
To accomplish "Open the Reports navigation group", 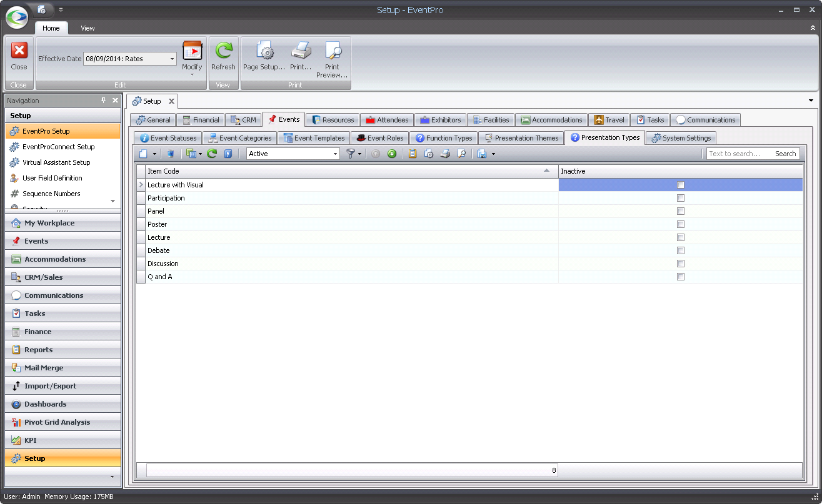I will click(63, 350).
